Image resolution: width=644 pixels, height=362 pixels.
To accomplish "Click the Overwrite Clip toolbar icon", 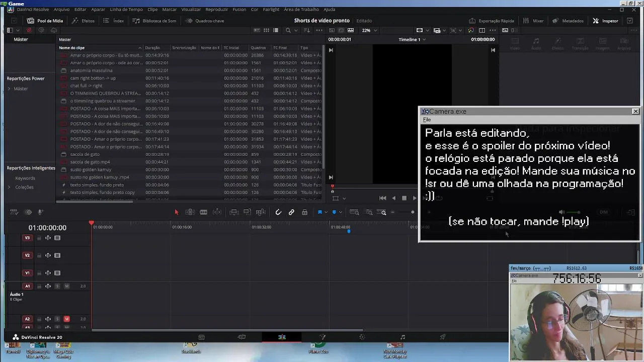I will tap(247, 212).
